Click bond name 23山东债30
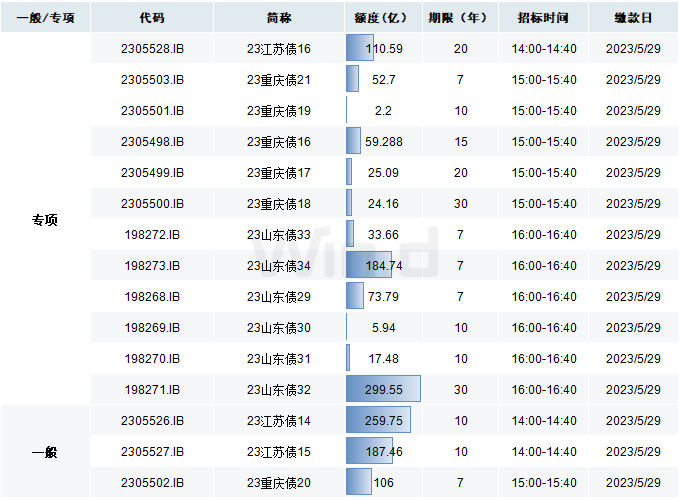The image size is (679, 500). click(x=279, y=328)
